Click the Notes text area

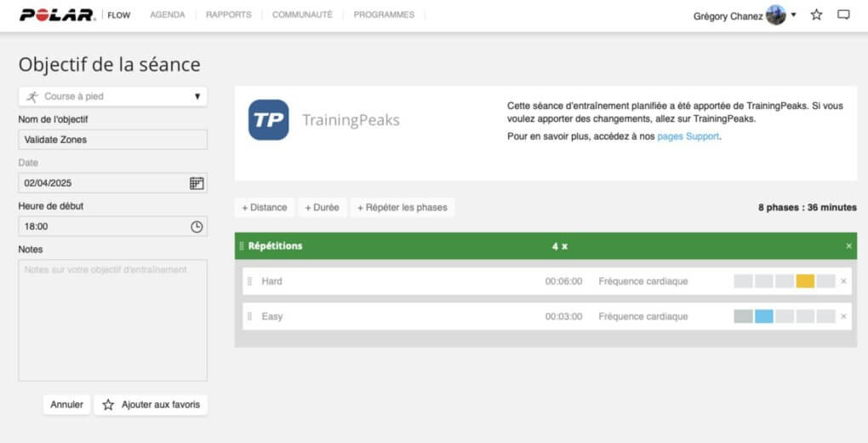tap(113, 320)
